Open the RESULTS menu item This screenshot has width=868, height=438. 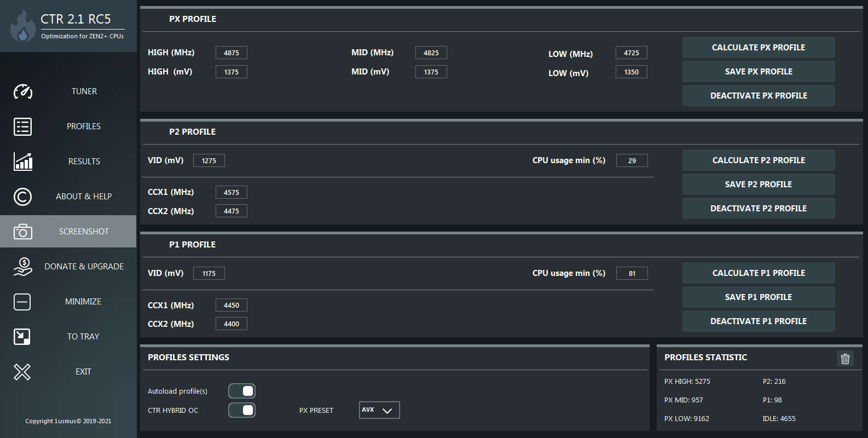(x=84, y=162)
